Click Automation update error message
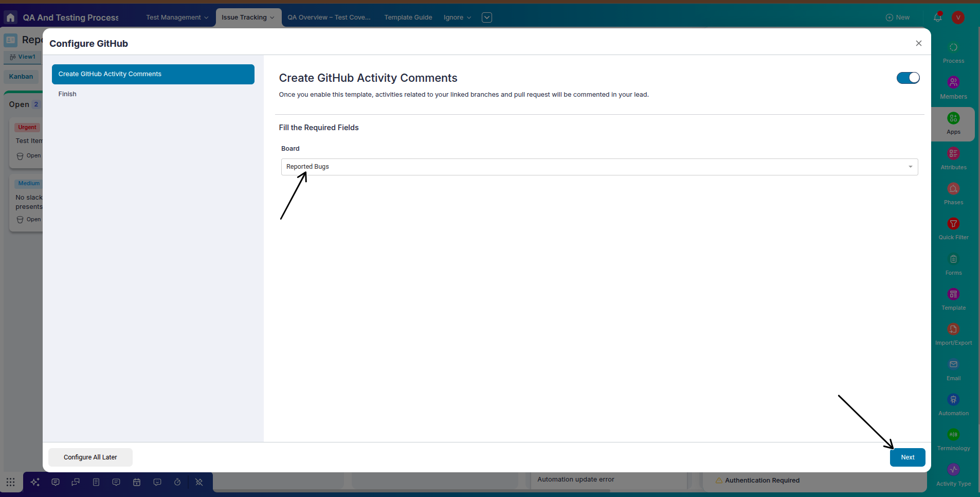The image size is (980, 497). (x=576, y=480)
